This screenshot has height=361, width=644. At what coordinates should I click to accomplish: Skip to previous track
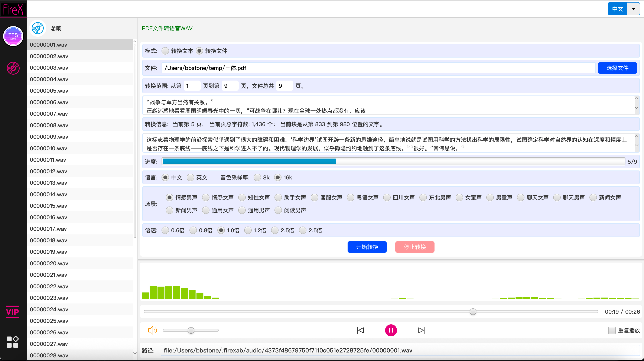tap(360, 330)
